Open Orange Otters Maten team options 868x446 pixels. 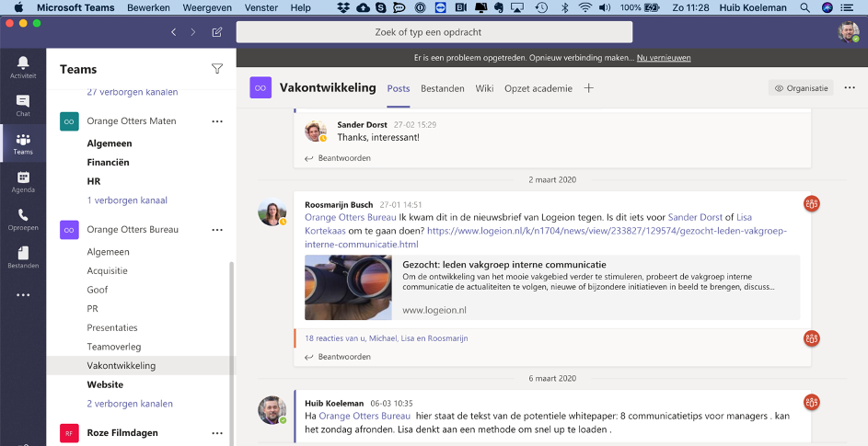(217, 121)
